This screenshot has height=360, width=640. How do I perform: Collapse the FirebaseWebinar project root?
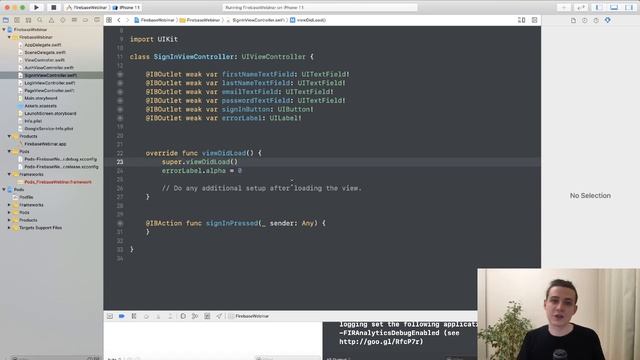[4, 29]
